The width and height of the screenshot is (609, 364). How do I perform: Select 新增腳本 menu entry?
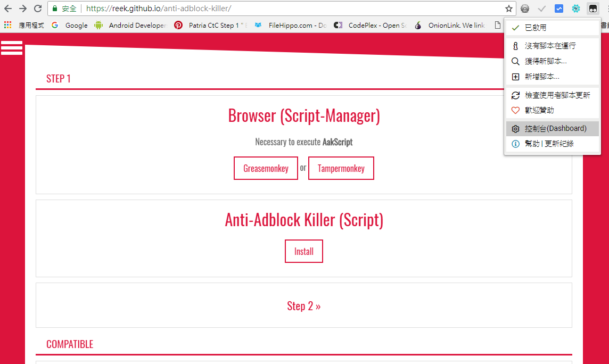click(552, 77)
